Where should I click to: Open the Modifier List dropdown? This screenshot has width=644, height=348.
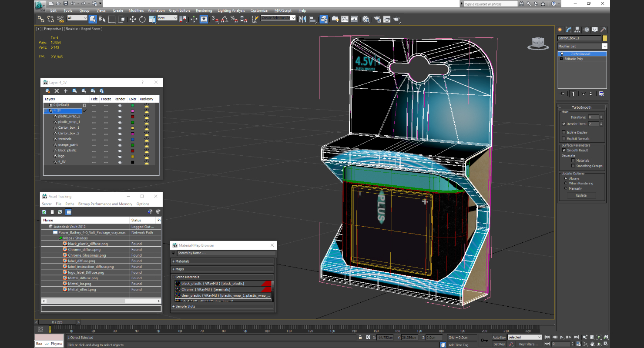tap(582, 46)
